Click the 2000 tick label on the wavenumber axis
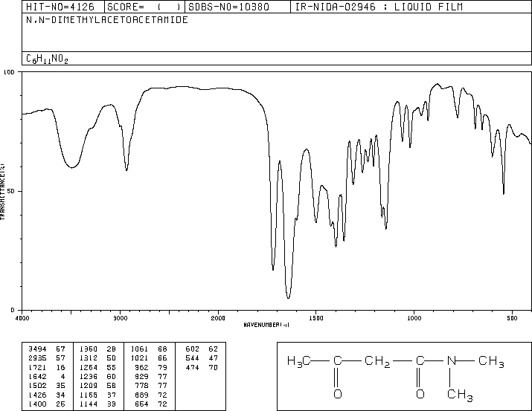This screenshot has width=532, height=411. pos(218,318)
